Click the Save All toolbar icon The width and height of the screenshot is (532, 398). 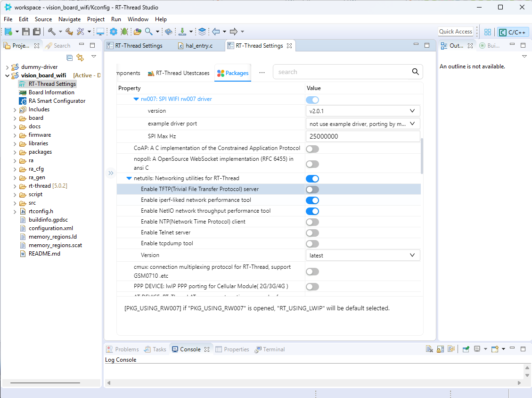click(36, 32)
